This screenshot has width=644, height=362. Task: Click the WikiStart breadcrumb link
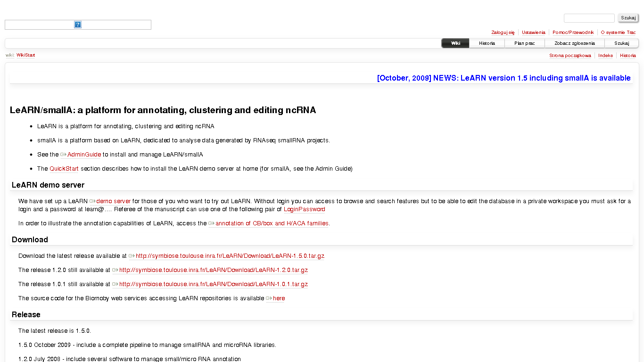point(25,55)
